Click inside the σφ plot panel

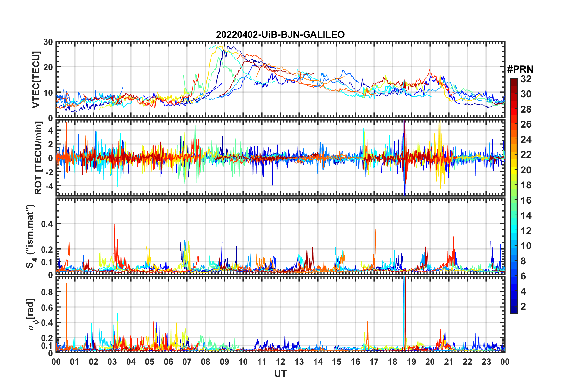click(x=280, y=314)
